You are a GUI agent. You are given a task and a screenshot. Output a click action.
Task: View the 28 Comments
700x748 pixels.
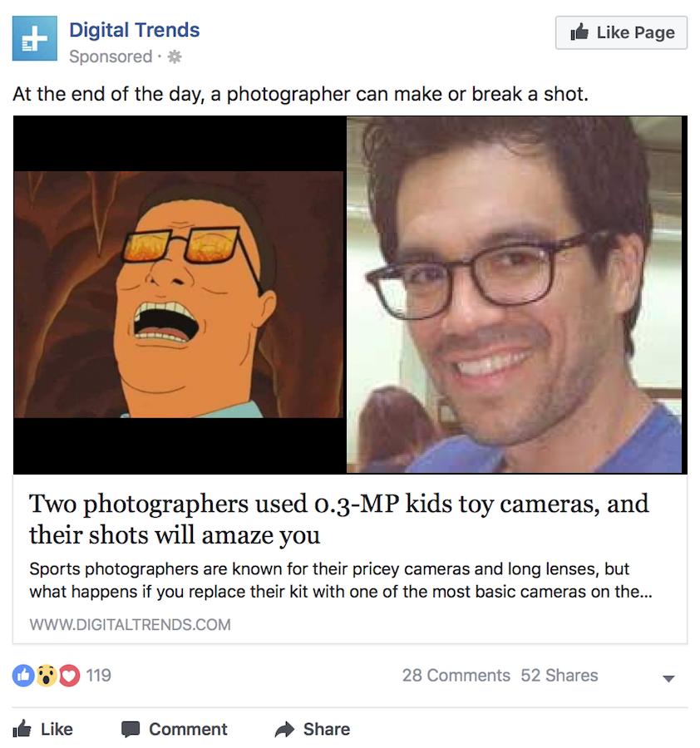coord(456,676)
